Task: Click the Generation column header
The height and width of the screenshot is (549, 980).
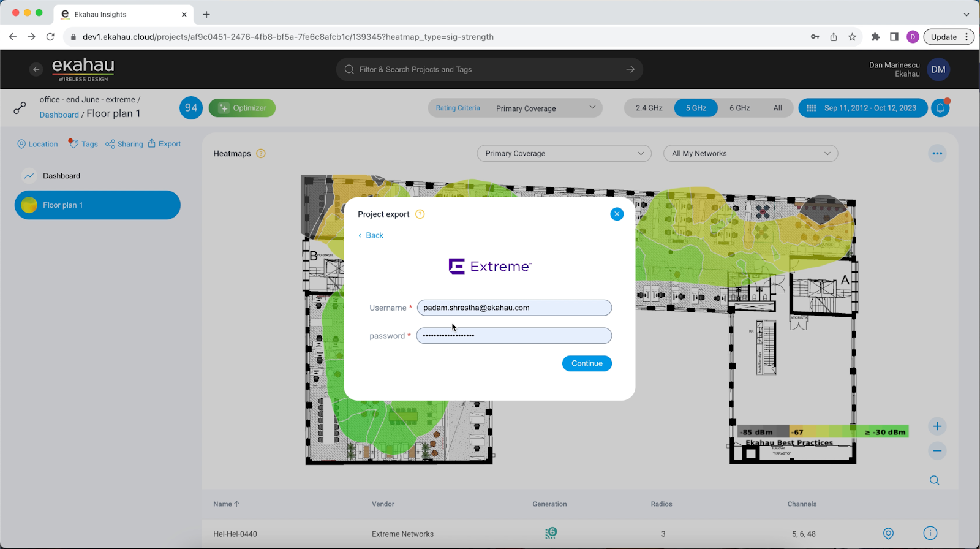Action: pyautogui.click(x=549, y=504)
